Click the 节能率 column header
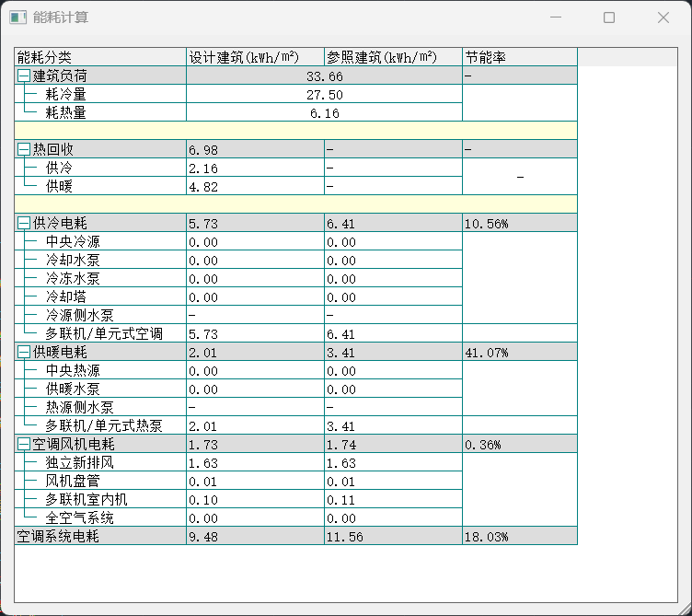 (x=519, y=57)
